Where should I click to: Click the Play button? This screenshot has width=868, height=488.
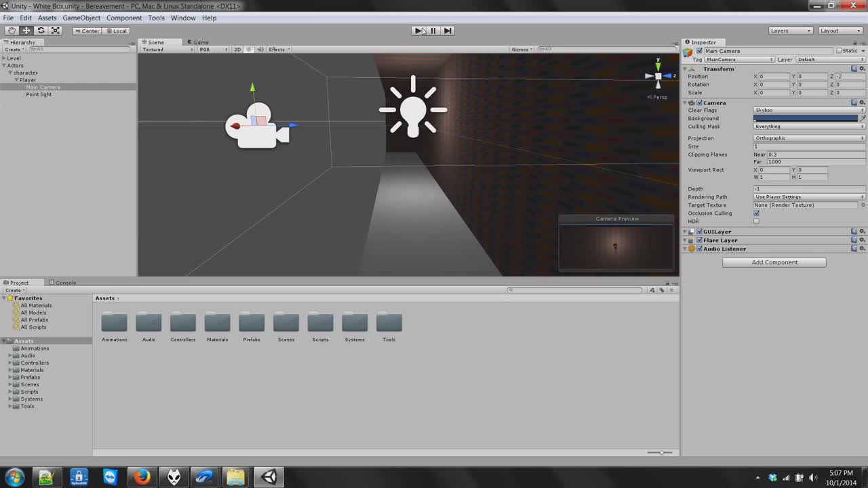point(419,30)
